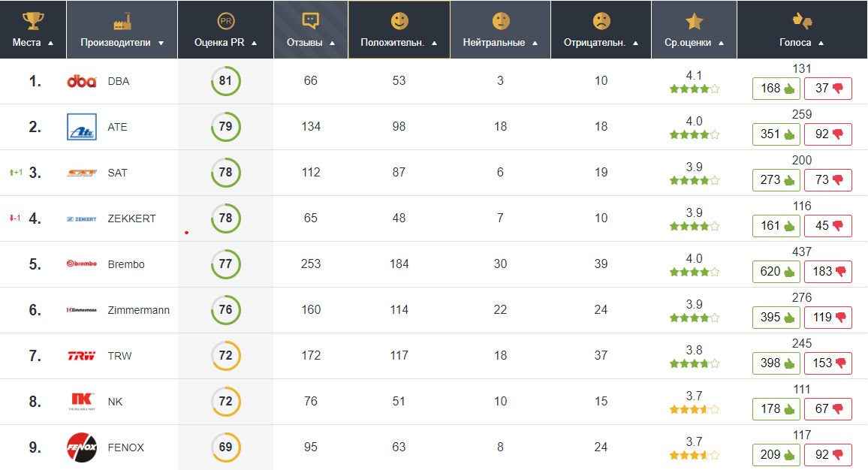Viewport: 868px width, 470px height.
Task: Upvote FENOX with the 209 thumbs-up button
Action: (x=776, y=455)
